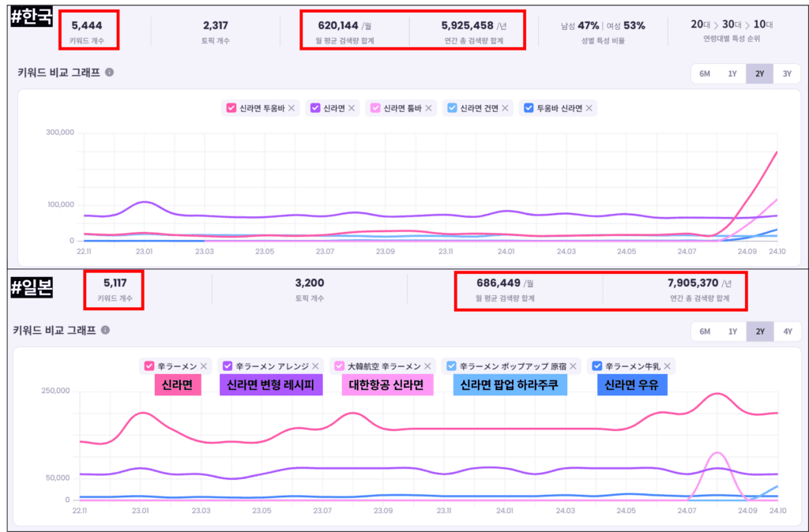Remove 투움바 신라면 keyword chip
This screenshot has height=532, width=809.
coord(589,108)
